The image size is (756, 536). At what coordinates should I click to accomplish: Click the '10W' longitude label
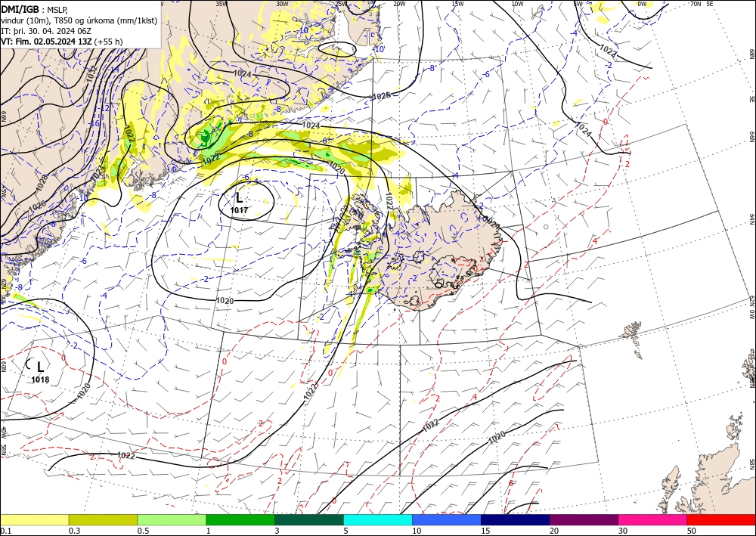pos(517,4)
